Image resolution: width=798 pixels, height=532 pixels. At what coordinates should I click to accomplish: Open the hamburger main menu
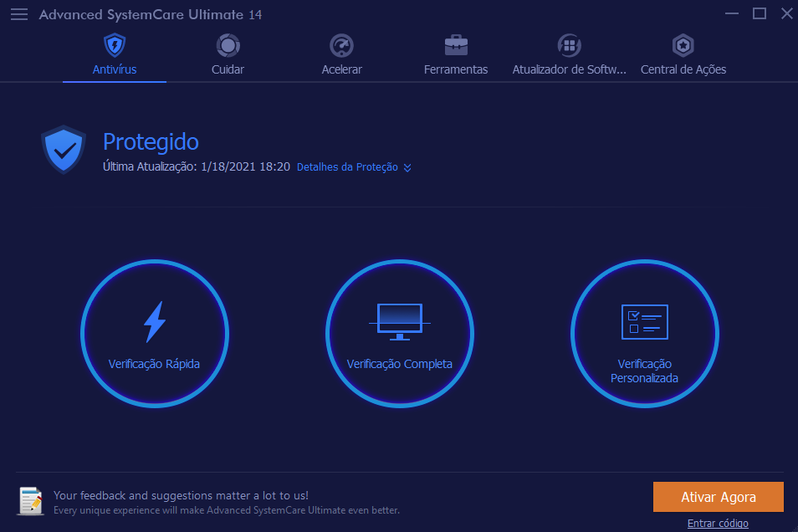tap(19, 14)
